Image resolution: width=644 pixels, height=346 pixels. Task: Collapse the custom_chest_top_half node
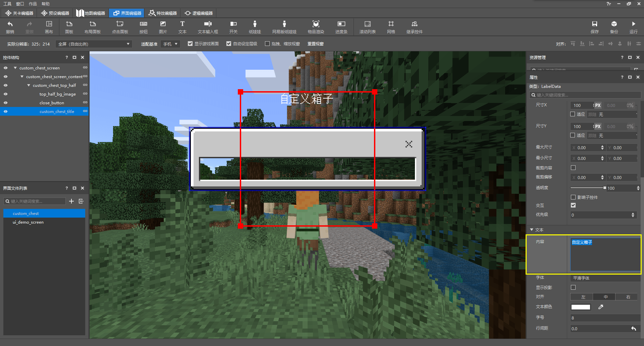pos(29,85)
